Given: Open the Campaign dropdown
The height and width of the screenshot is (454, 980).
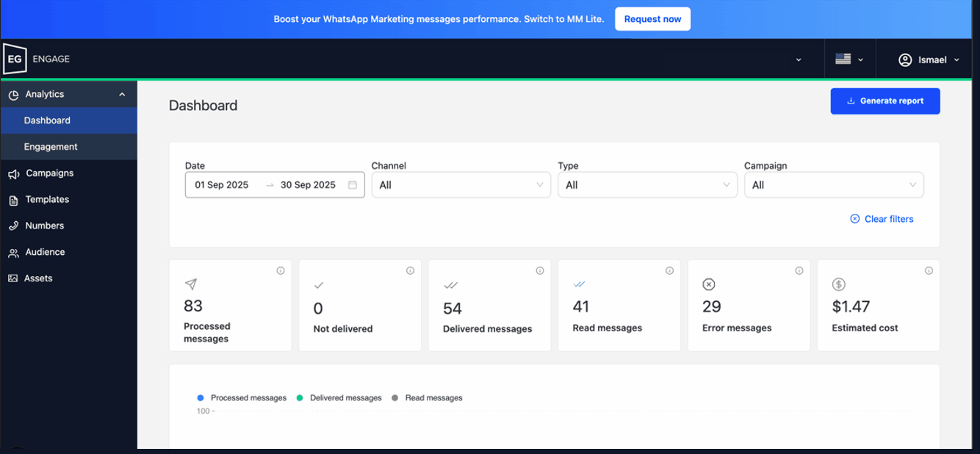Looking at the screenshot, I should point(834,185).
